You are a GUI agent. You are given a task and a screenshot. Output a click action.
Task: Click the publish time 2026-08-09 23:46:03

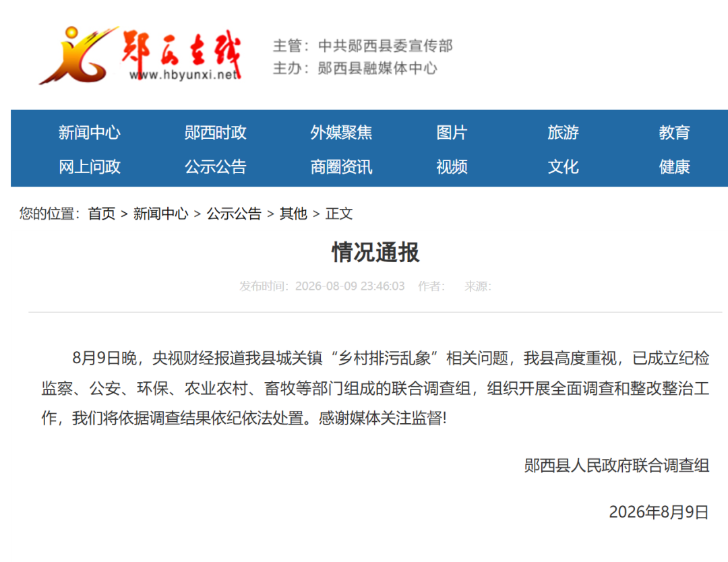coord(350,286)
